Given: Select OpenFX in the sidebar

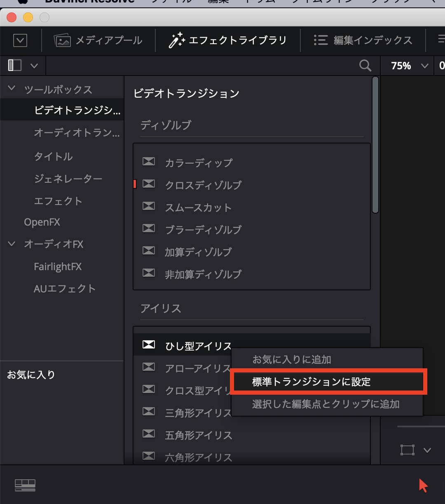Looking at the screenshot, I should click(42, 222).
